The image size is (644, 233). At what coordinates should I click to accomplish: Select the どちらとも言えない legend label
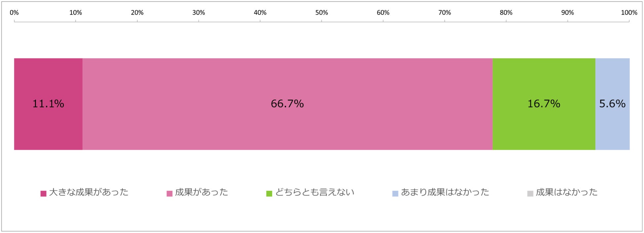[x=314, y=192]
